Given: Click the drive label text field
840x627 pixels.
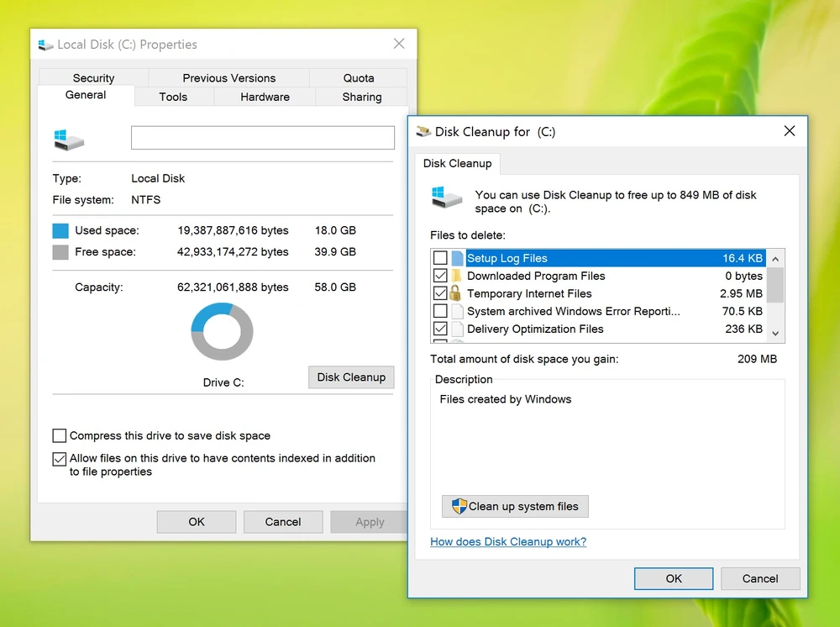Looking at the screenshot, I should tap(262, 138).
